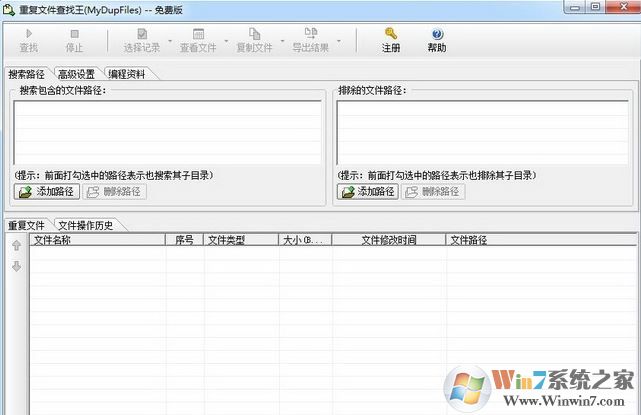Image resolution: width=641 pixels, height=415 pixels.
Task: Minimize the MyDupFiles window
Action: pyautogui.click(x=575, y=7)
